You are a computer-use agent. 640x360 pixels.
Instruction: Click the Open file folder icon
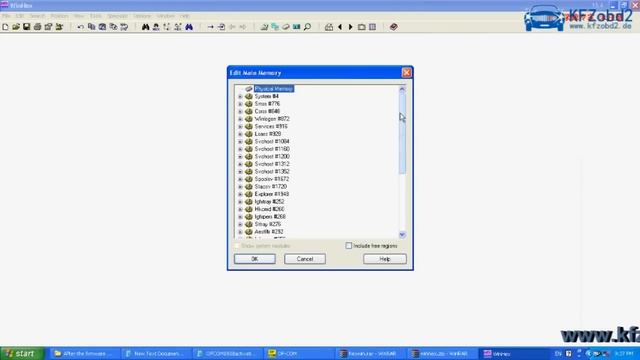pyautogui.click(x=16, y=27)
